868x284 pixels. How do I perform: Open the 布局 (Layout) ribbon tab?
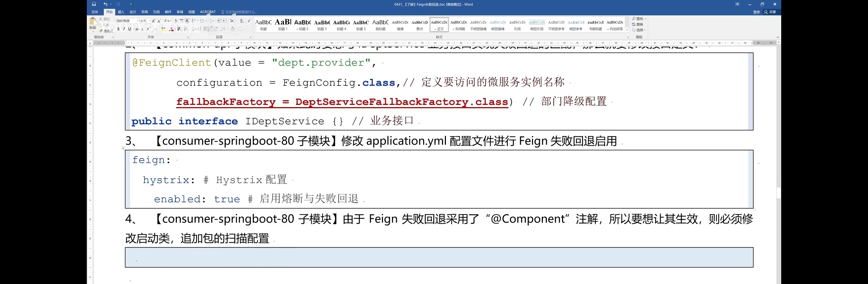point(145,12)
